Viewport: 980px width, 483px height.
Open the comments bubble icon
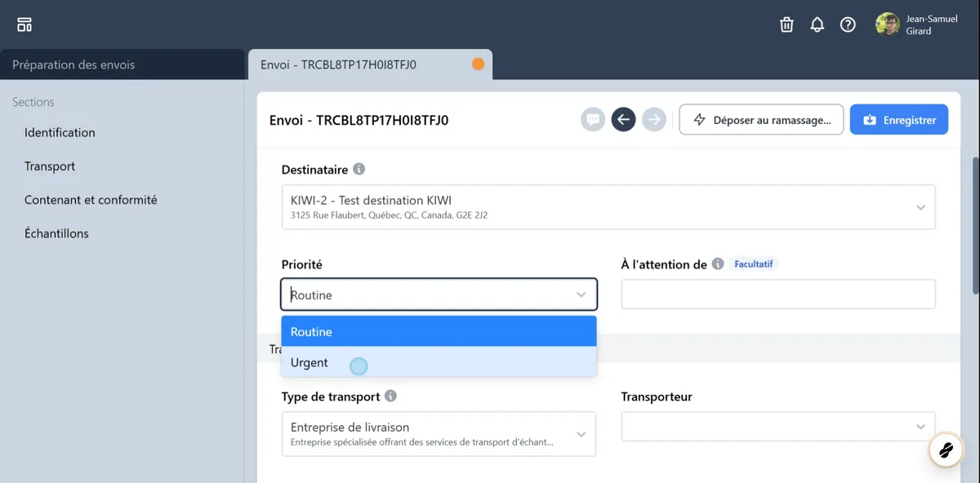pyautogui.click(x=593, y=119)
